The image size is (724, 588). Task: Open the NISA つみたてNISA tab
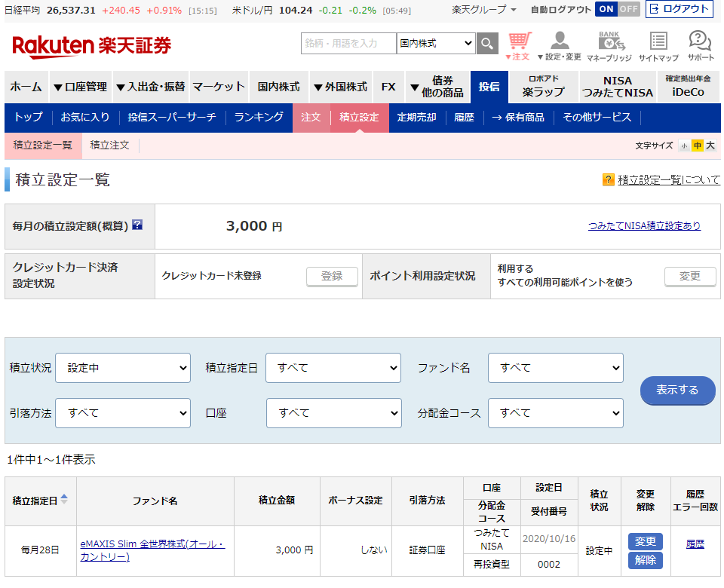coord(618,87)
